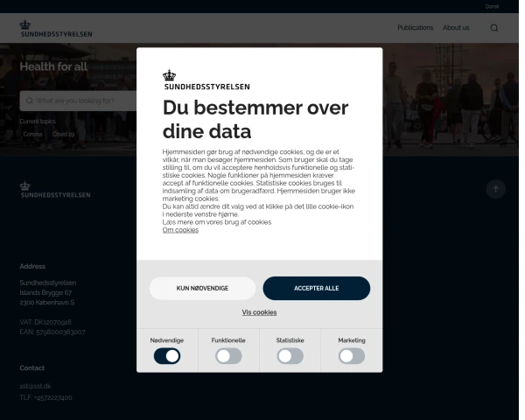Turn on the Marketing cookies switch
The width and height of the screenshot is (525, 420).
[x=352, y=356]
